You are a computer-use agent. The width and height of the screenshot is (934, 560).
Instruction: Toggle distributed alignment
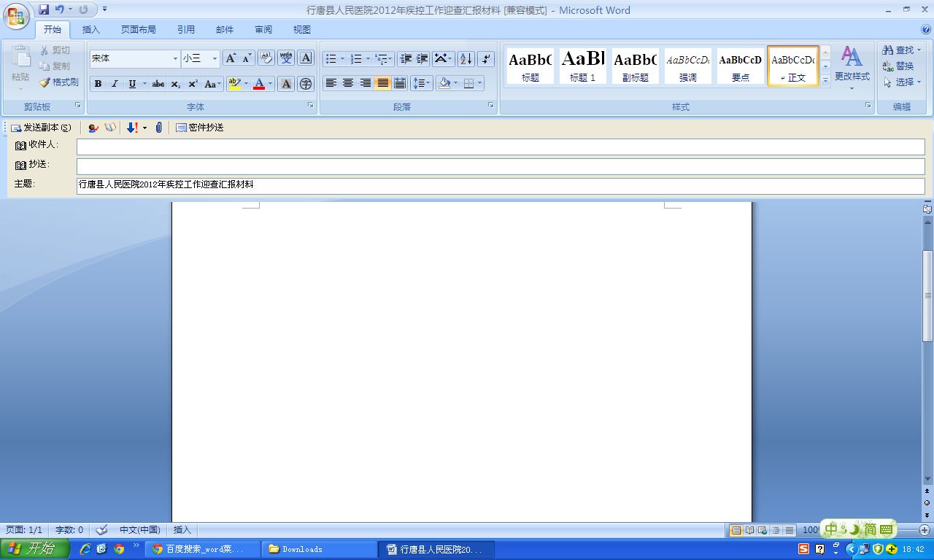coord(399,83)
